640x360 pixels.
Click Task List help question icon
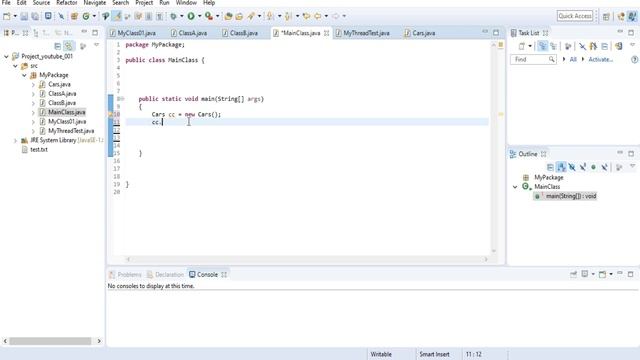point(634,60)
